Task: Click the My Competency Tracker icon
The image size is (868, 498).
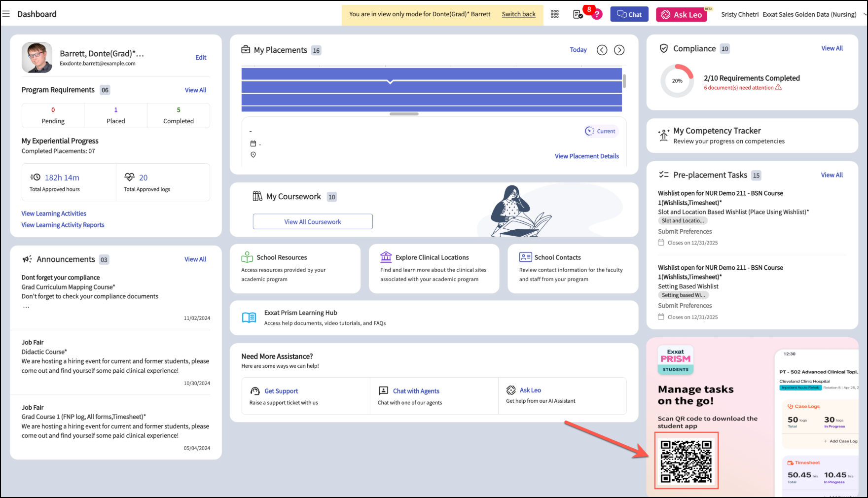Action: 664,135
